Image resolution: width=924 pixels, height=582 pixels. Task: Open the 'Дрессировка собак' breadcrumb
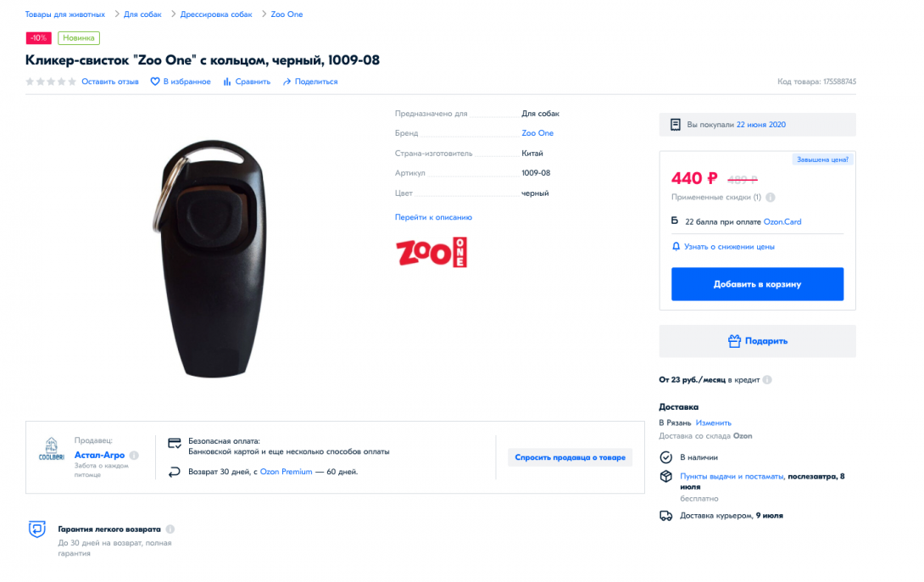click(x=214, y=14)
